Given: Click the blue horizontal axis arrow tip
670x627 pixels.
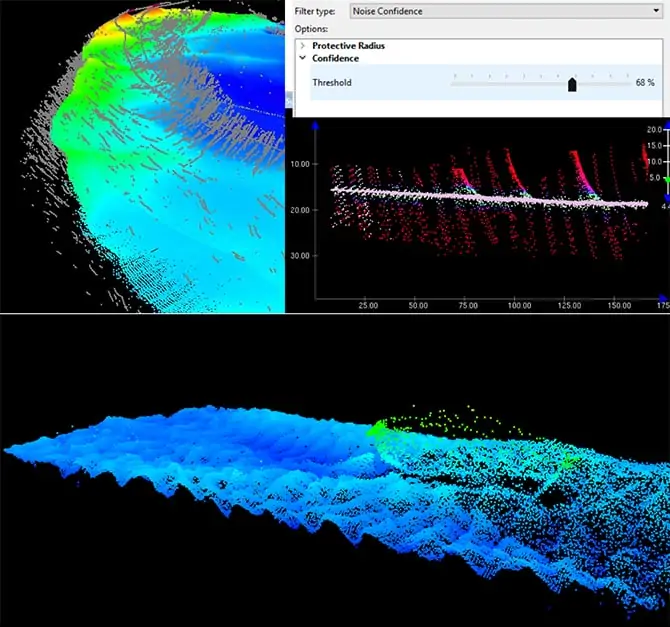Looking at the screenshot, I should 664,298.
